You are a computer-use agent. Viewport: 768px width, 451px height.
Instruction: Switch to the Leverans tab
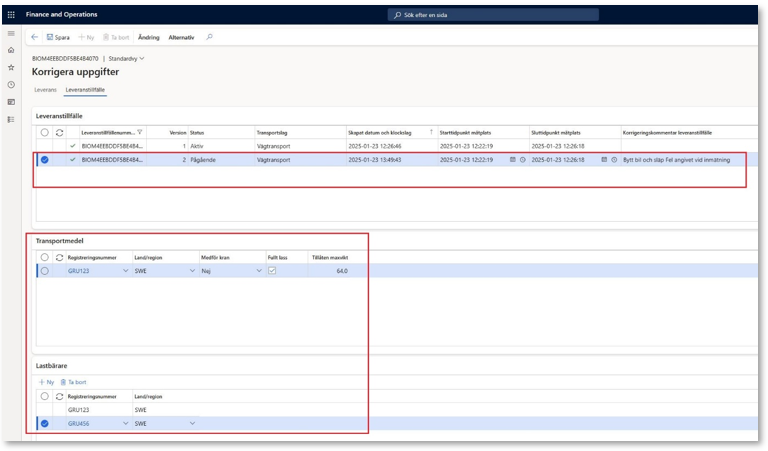[x=46, y=90]
